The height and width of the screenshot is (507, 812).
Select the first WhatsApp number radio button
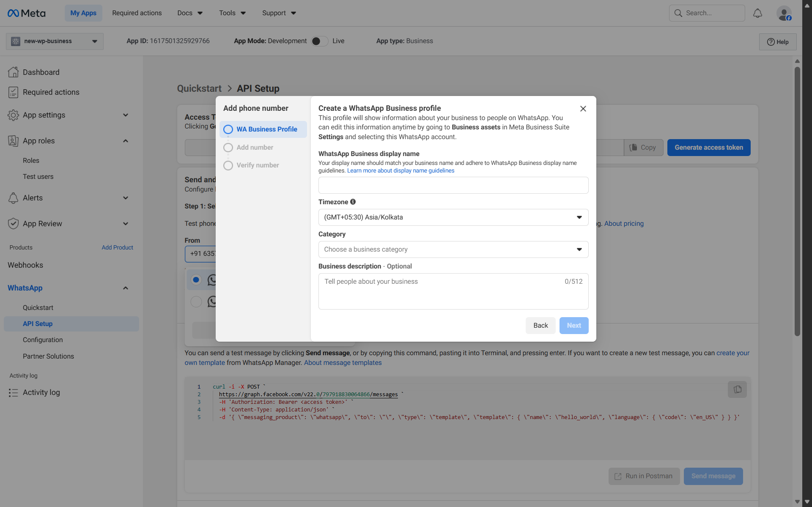coord(196,280)
